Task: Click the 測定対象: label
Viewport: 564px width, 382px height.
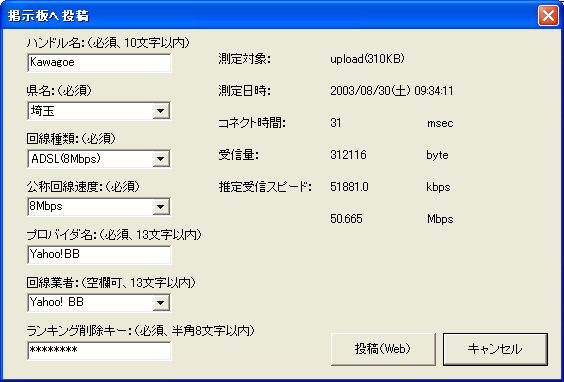Action: pos(245,59)
